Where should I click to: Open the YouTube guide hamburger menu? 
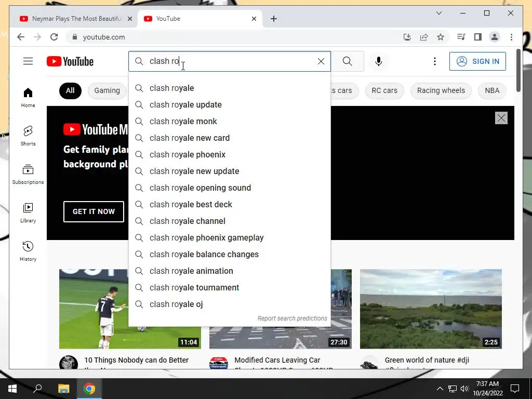[x=28, y=61]
